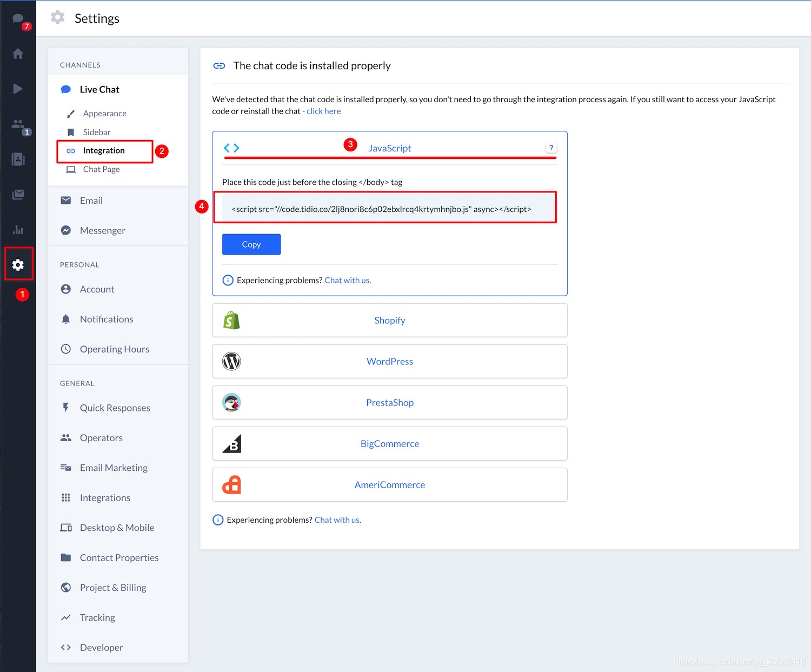811x672 pixels.
Task: Go to home dashboard icon
Action: (x=18, y=54)
